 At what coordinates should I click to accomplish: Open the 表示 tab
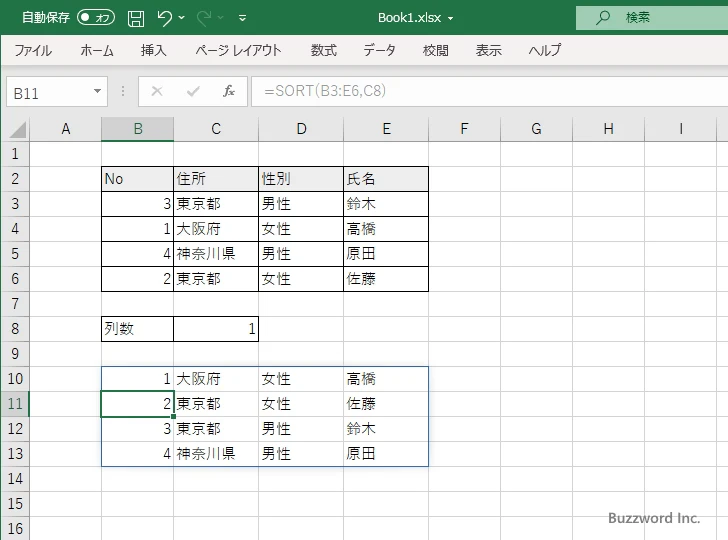[x=488, y=50]
